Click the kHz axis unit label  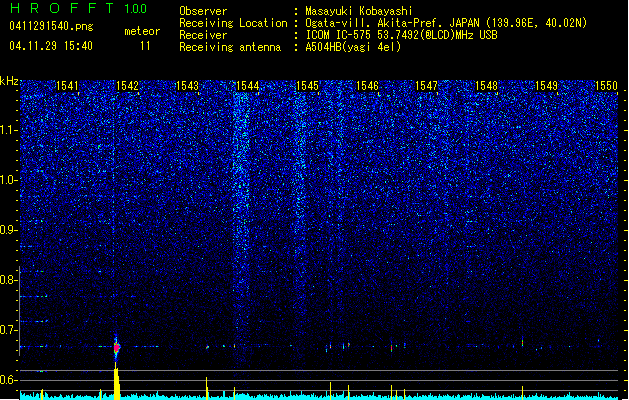[9, 81]
